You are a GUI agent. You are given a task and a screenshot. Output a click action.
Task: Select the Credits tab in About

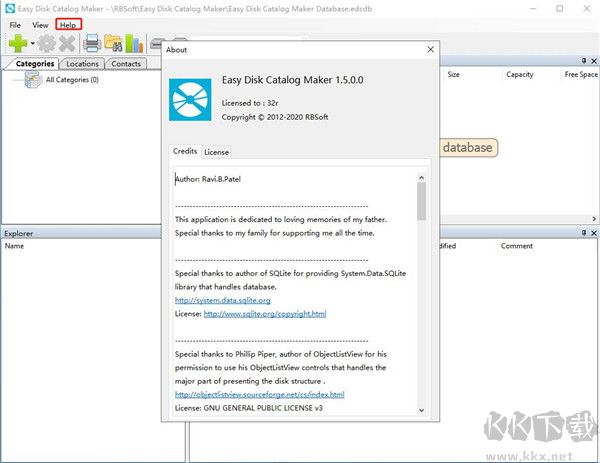pyautogui.click(x=185, y=151)
